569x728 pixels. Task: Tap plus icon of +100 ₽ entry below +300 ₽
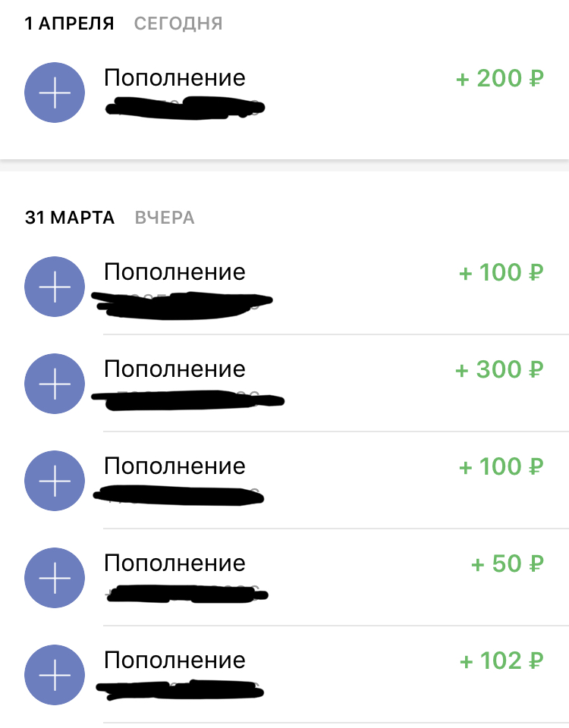[x=55, y=482]
